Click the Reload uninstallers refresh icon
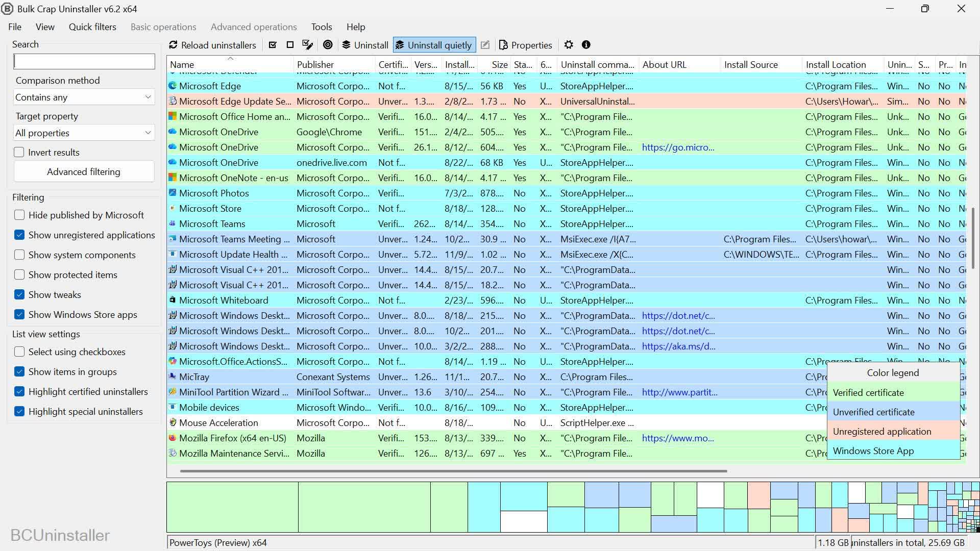Image resolution: width=980 pixels, height=551 pixels. point(173,45)
